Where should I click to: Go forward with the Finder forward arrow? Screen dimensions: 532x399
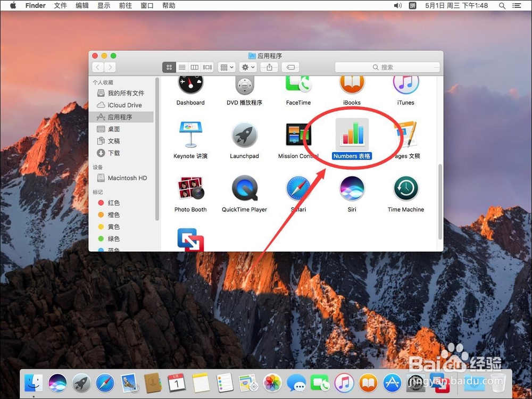click(x=110, y=67)
